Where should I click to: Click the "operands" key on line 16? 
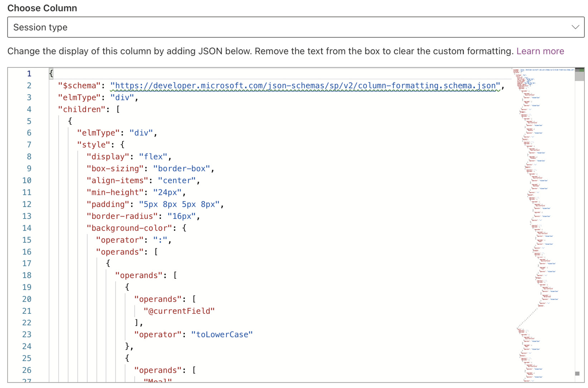120,252
